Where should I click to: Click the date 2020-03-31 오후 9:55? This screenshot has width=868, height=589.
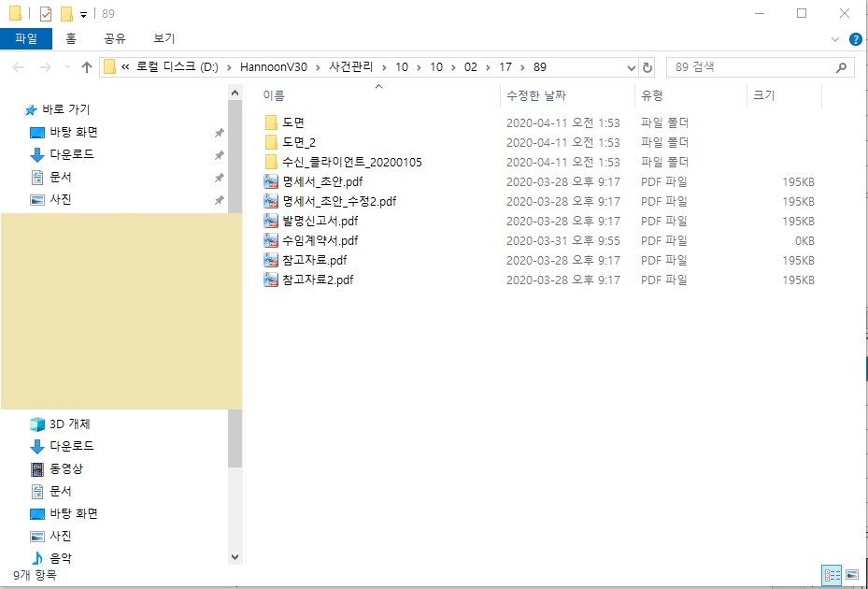point(563,241)
